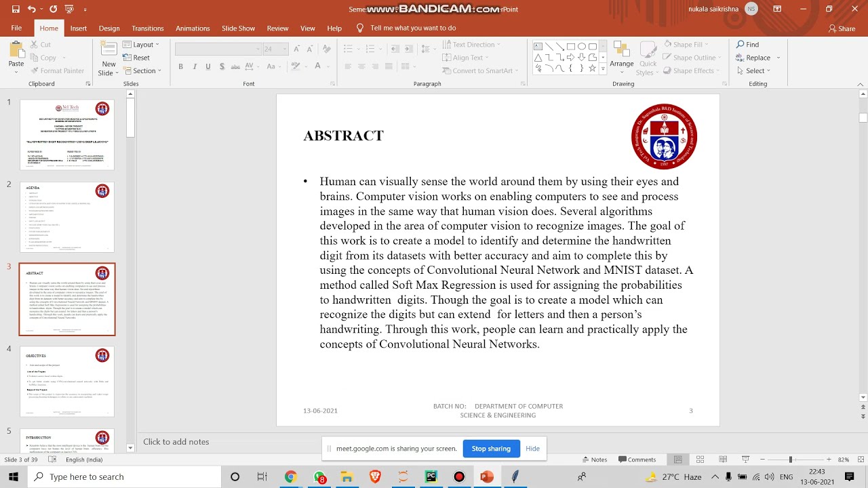
Task: Apply Bold formatting
Action: [x=180, y=66]
